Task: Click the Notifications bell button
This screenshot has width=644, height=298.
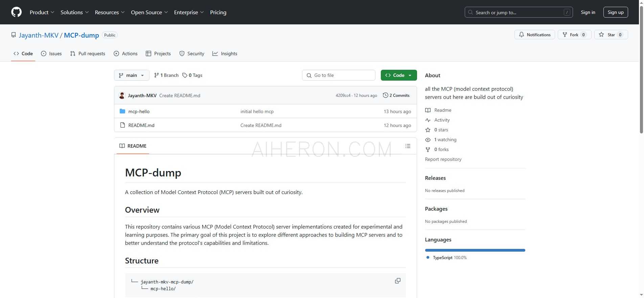Action: (x=534, y=35)
